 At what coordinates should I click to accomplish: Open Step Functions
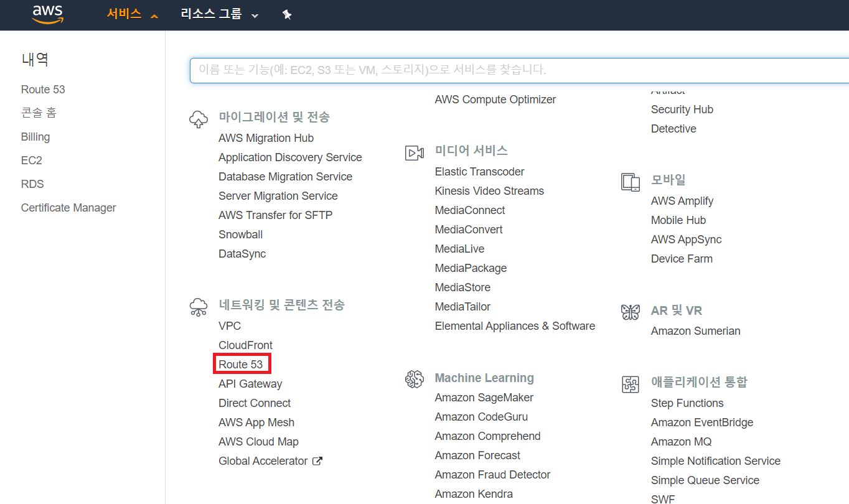point(687,403)
